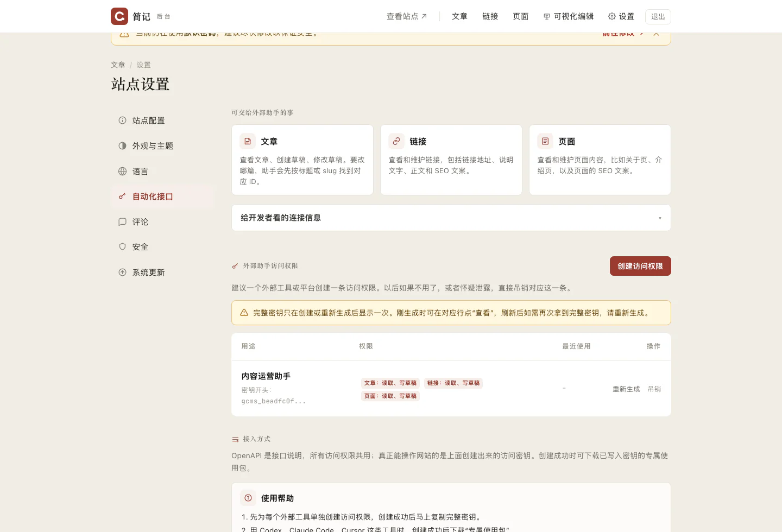
Task: Click the question mark icon beside 使用帮助
Action: [248, 498]
